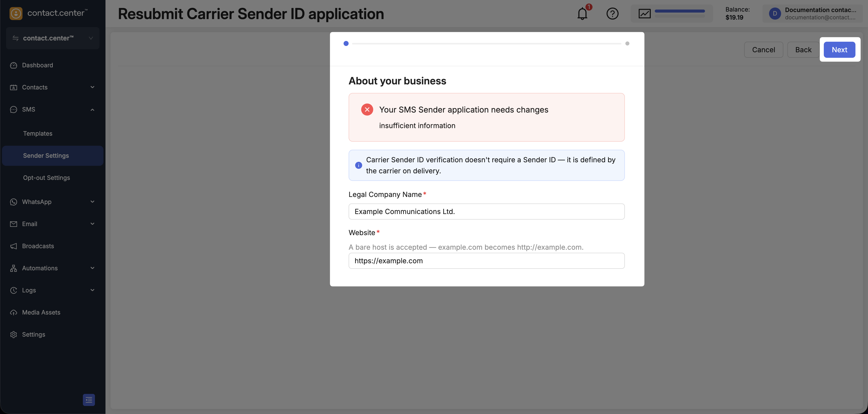Collapse the SMS section chevron
Viewport: 868px width, 414px height.
(92, 110)
